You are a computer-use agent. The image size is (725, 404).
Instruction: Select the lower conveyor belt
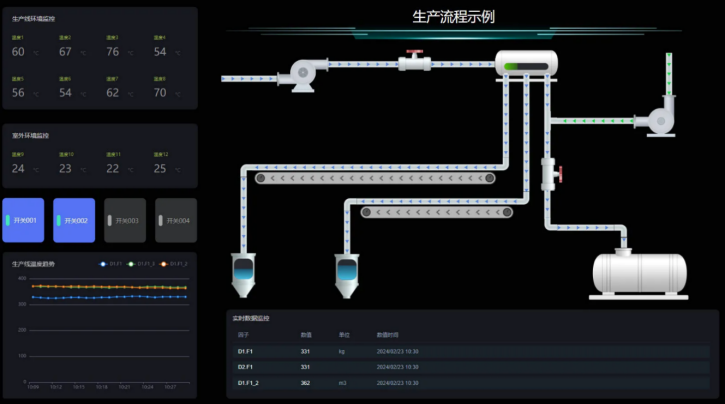(x=436, y=212)
